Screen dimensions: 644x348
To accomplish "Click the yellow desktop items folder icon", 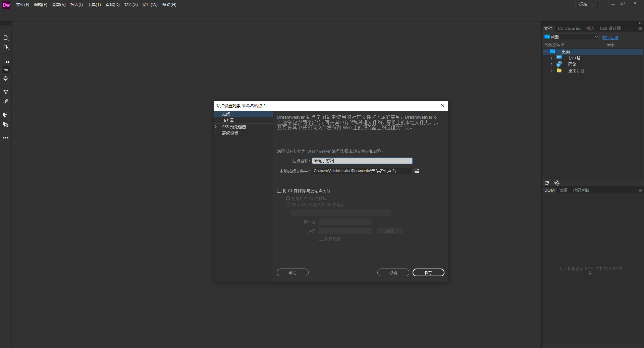I will (559, 71).
